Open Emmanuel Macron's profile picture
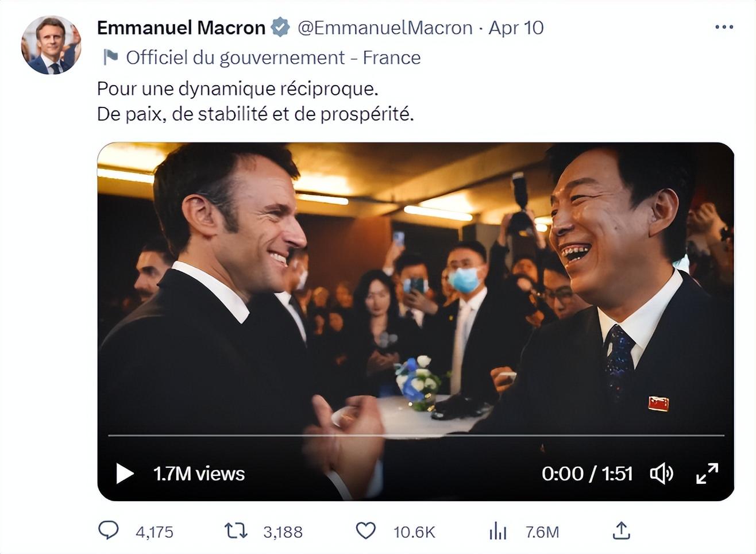756x554 pixels. pos(51,45)
